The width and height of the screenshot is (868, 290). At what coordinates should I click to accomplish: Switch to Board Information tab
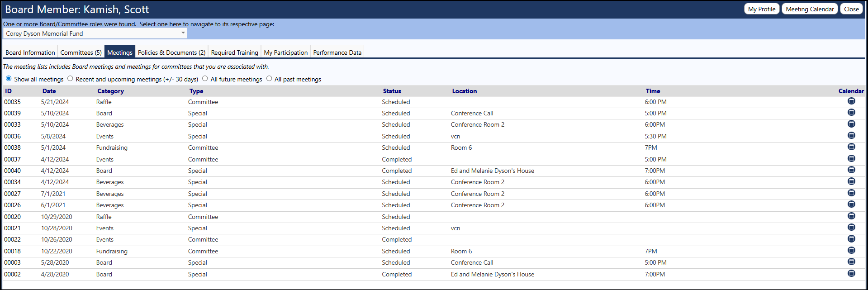click(30, 52)
